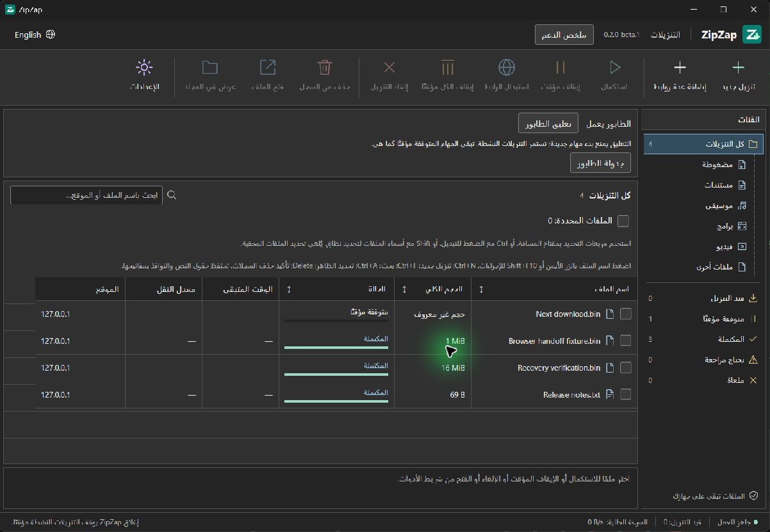Select the Music (موسيقى) category icon
Image resolution: width=770 pixels, height=532 pixels.
pyautogui.click(x=742, y=206)
